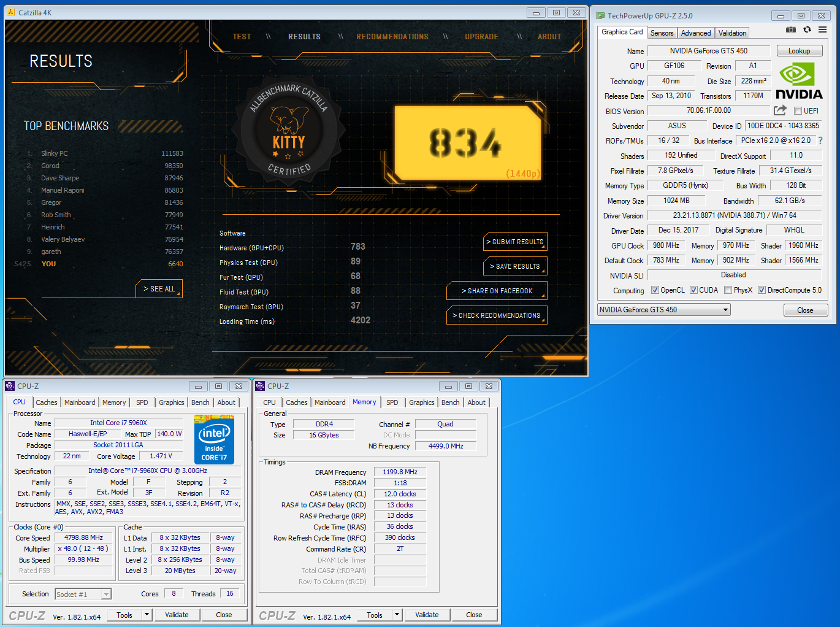Click SUBMIT RESULTS in Catzilla
This screenshot has height=627, width=840.
coord(515,242)
